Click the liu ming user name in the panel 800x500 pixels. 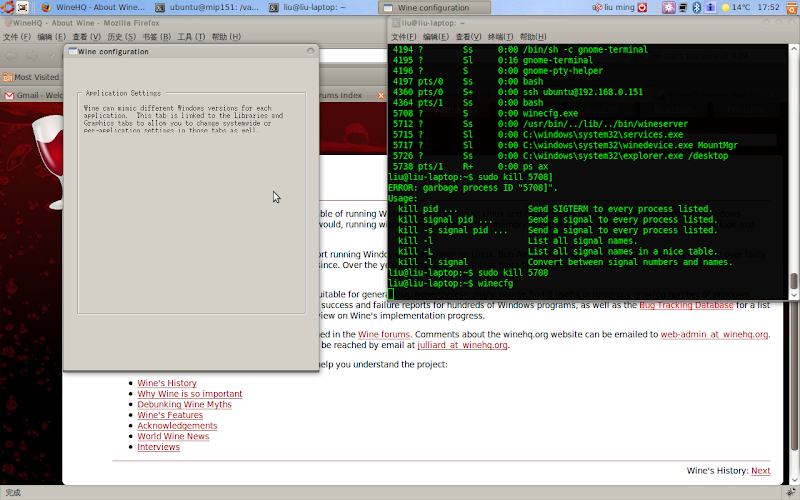pyautogui.click(x=619, y=7)
